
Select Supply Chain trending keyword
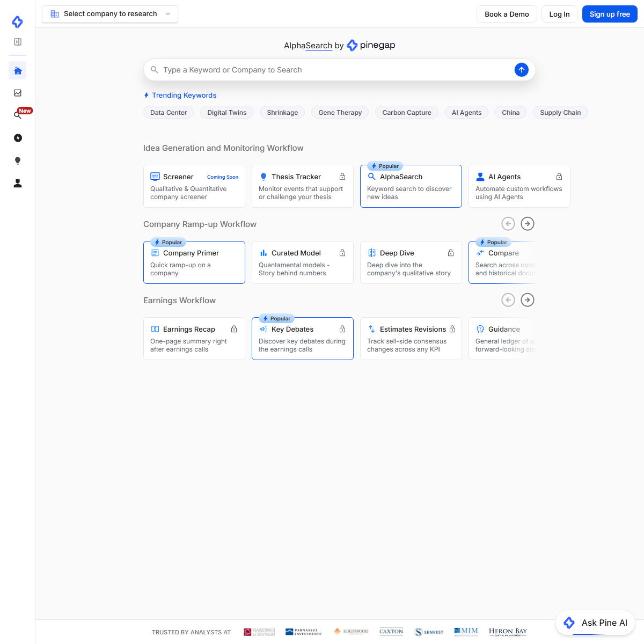pos(560,112)
